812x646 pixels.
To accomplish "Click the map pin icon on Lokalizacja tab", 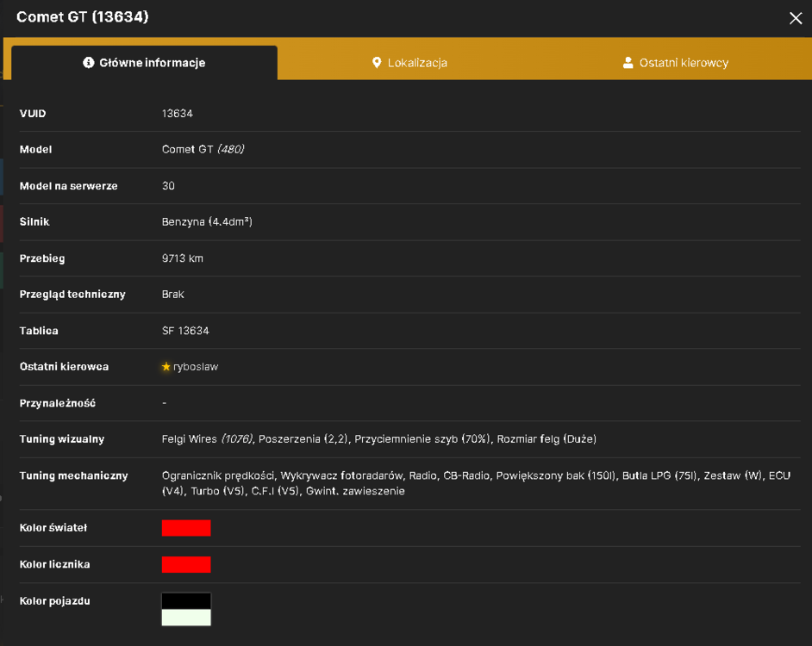I will click(x=377, y=63).
